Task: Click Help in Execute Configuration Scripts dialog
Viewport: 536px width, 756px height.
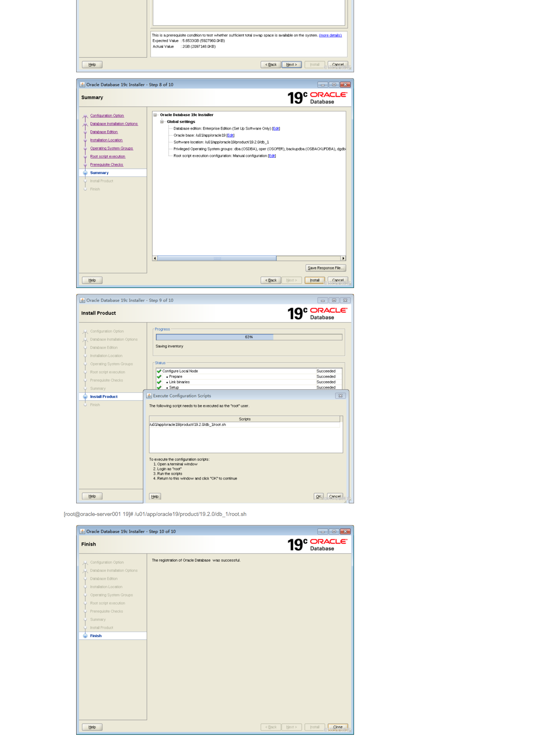Action: pyautogui.click(x=155, y=496)
